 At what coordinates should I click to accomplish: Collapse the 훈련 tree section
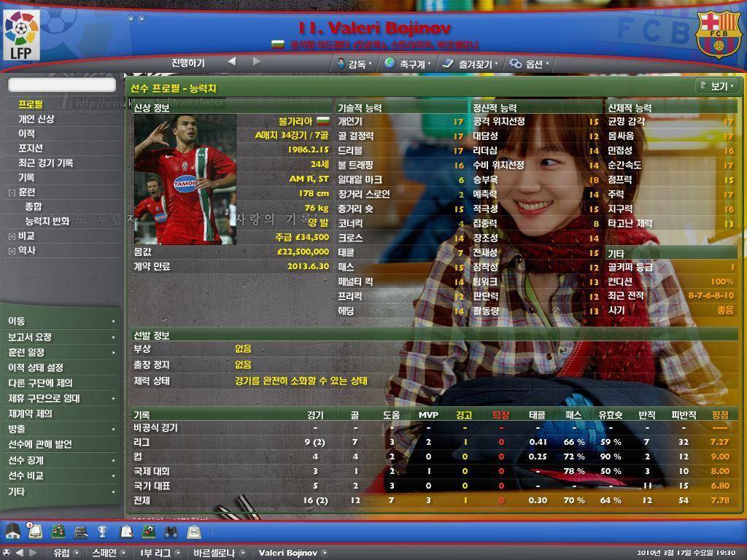click(x=12, y=192)
